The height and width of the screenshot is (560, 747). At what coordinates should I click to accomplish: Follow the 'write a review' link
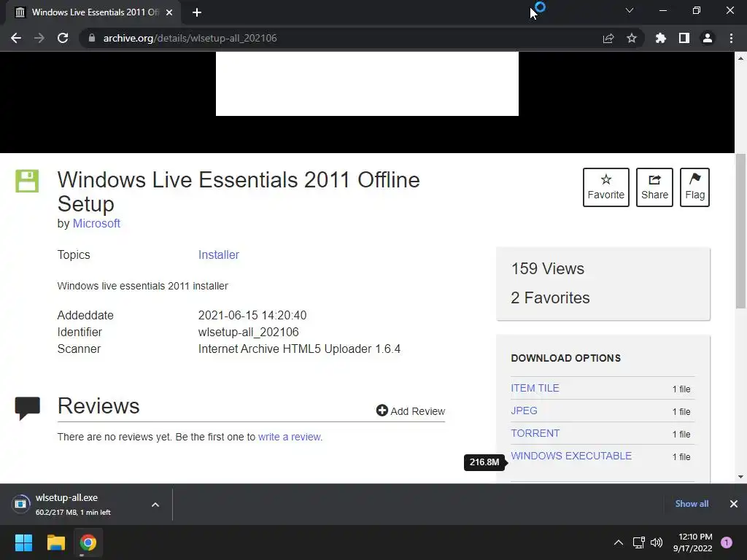(290, 437)
